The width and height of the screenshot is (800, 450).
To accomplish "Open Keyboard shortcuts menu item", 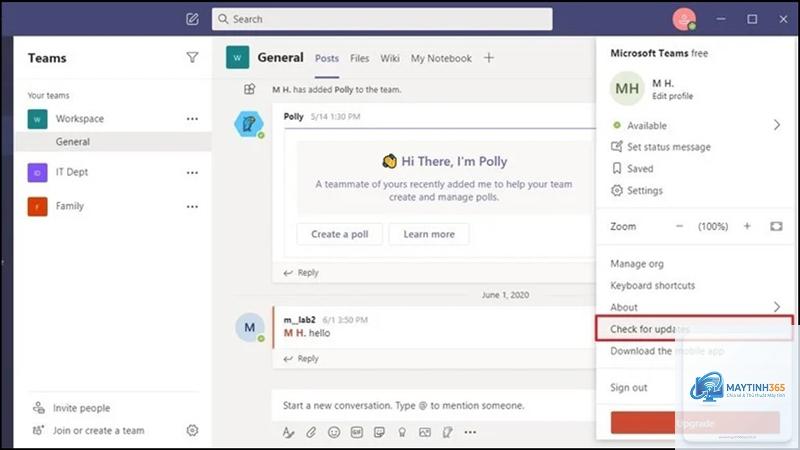I will click(x=653, y=285).
